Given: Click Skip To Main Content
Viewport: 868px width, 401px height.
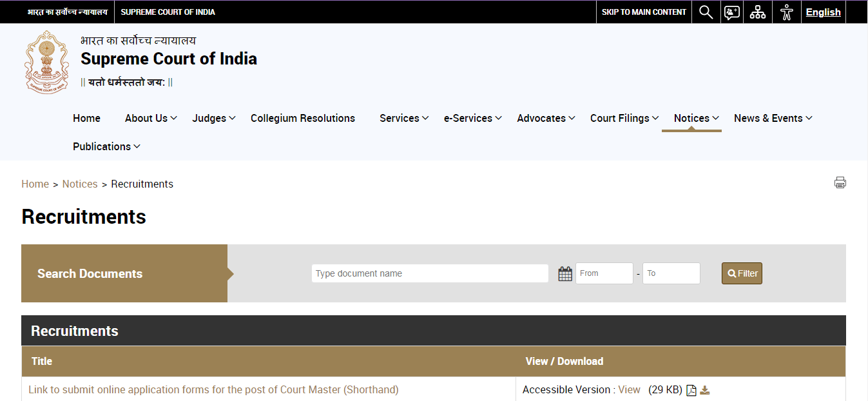Looking at the screenshot, I should 643,12.
